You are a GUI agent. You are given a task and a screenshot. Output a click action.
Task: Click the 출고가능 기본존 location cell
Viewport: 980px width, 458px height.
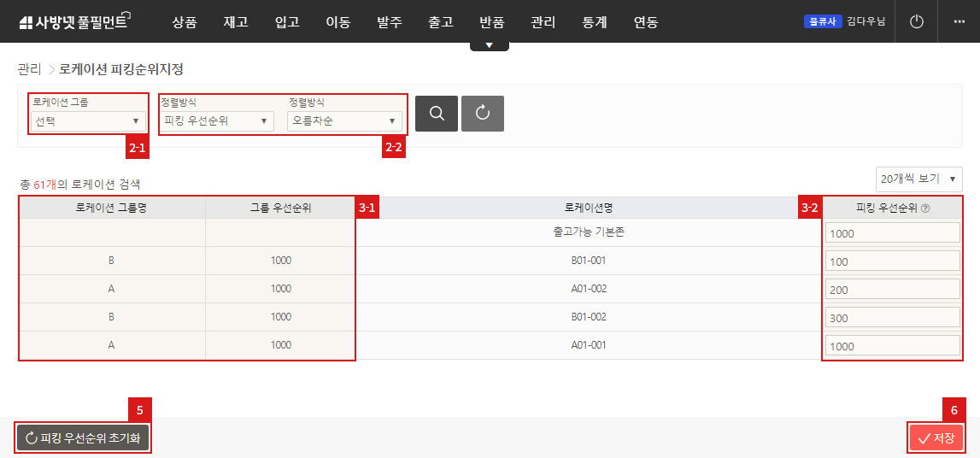point(589,232)
